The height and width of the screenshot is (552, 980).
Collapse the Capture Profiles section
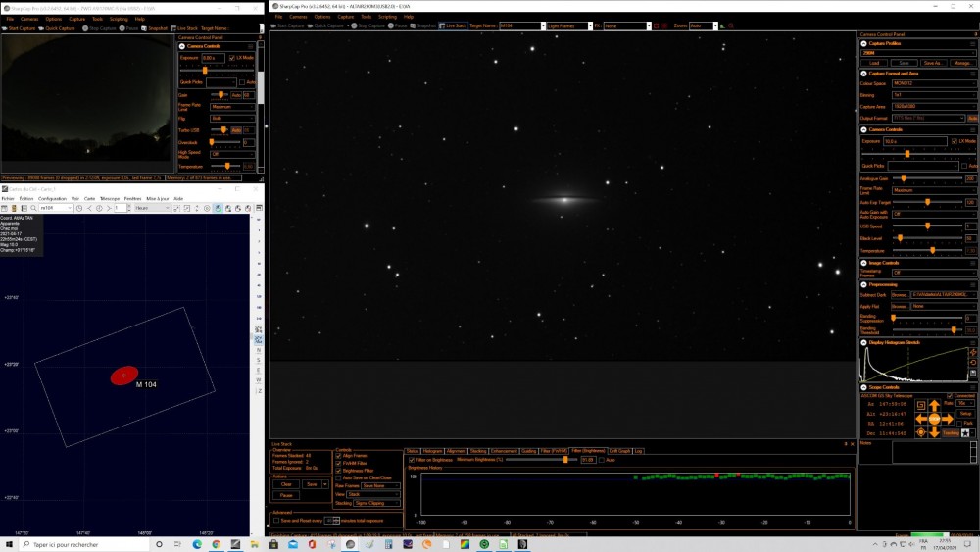point(863,44)
